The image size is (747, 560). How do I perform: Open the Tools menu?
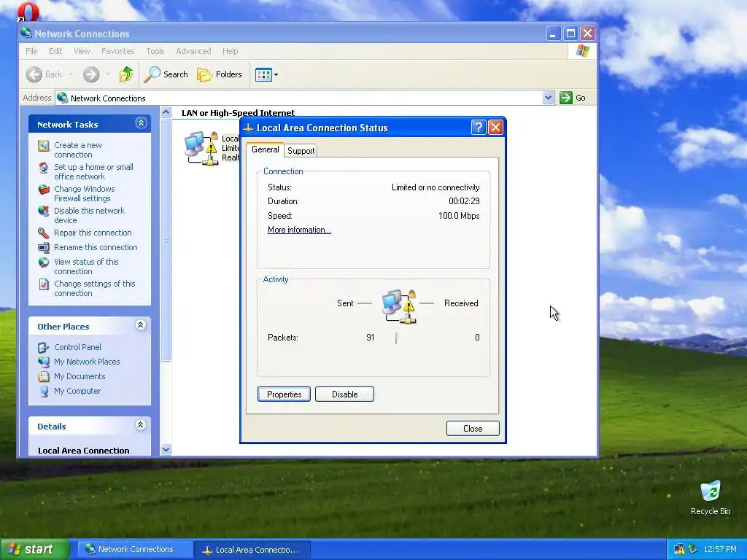(155, 51)
